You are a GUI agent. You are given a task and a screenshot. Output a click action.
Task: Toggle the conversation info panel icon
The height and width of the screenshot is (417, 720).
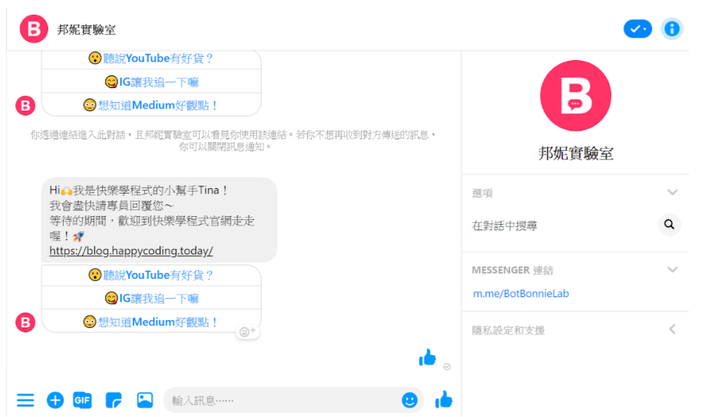[672, 29]
